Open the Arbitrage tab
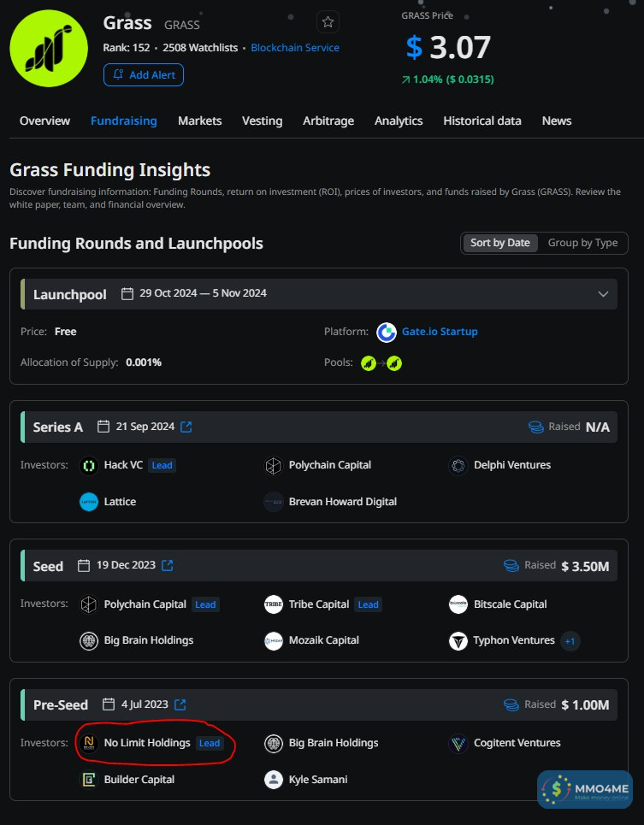Screen dimensions: 644x825 (x=328, y=121)
